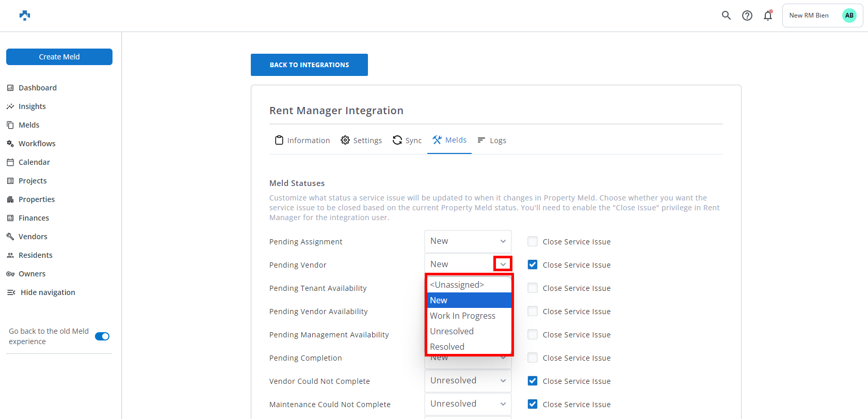
Task: Open Vendors in the sidebar
Action: click(33, 237)
